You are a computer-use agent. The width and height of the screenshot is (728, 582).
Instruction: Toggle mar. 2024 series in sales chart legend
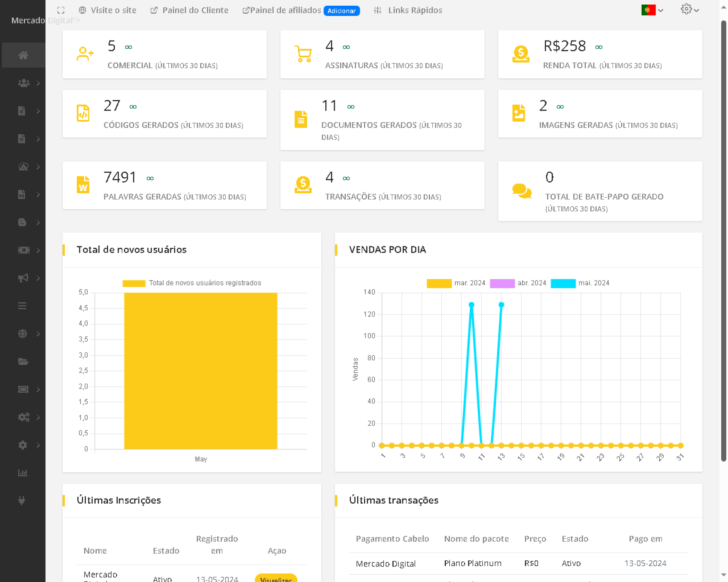tap(439, 283)
